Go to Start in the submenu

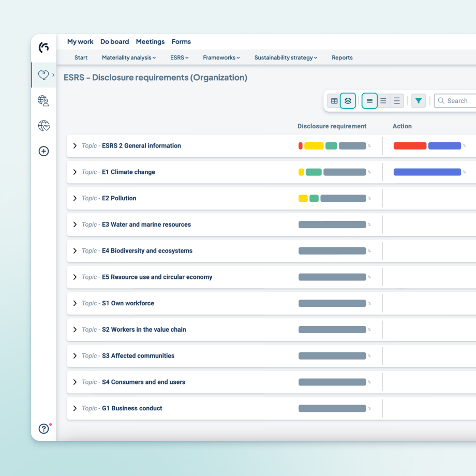[81, 57]
